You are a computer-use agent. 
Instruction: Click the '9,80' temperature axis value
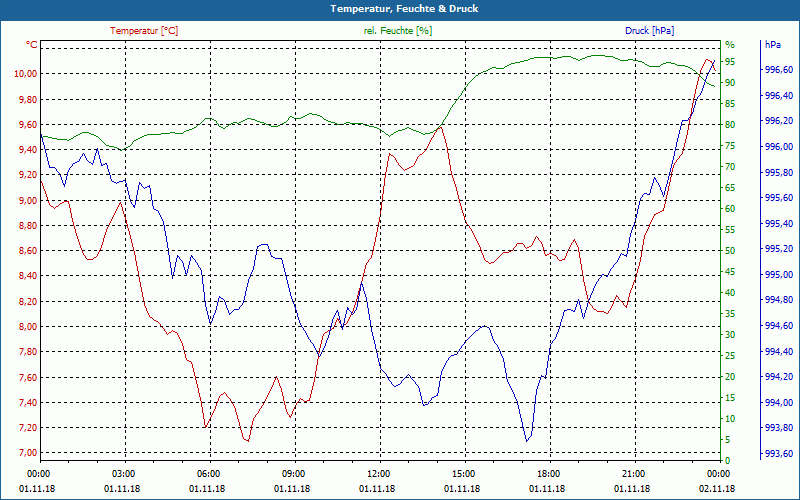click(28, 99)
